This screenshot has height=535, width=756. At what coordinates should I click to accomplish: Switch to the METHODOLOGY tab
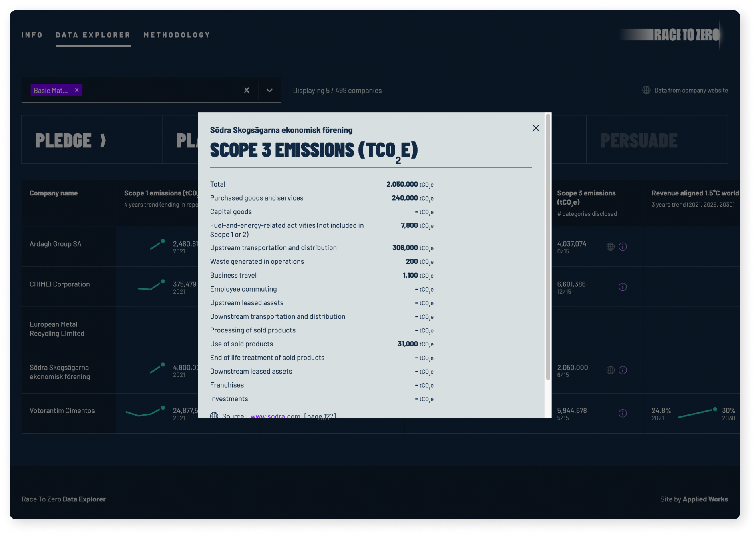pos(177,35)
